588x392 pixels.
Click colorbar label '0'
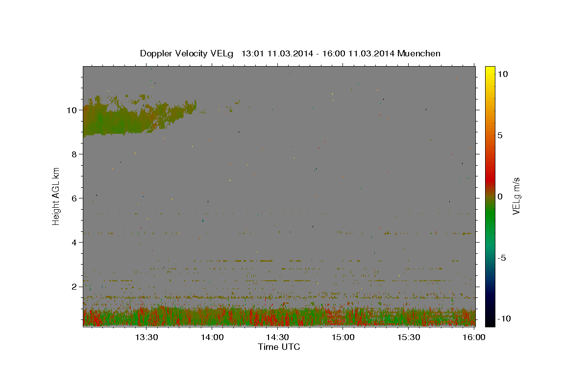point(500,196)
